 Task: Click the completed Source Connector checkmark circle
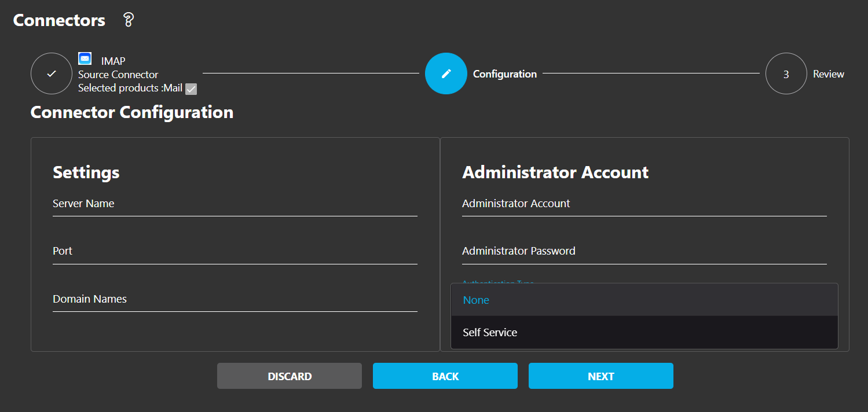click(x=51, y=73)
